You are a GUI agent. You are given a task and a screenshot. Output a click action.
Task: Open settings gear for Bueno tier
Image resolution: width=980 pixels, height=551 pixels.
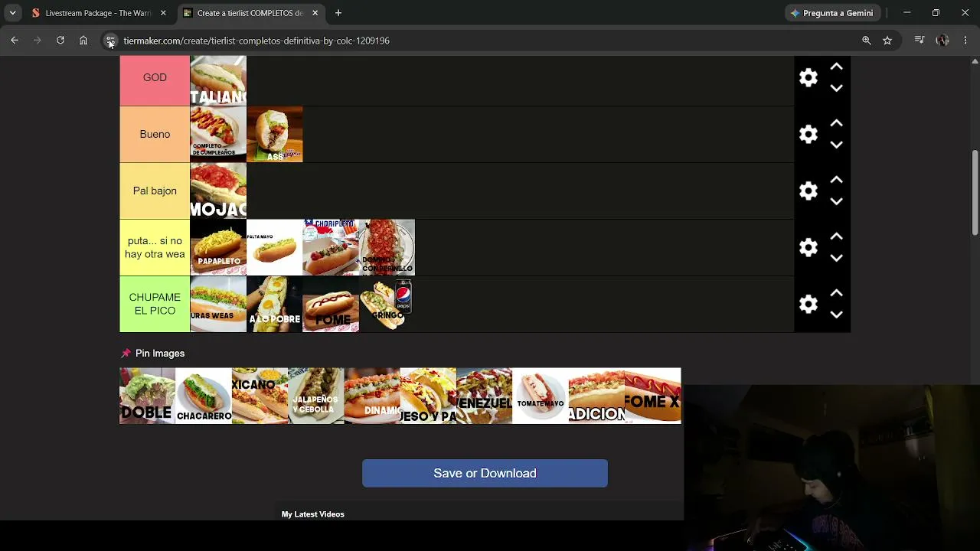point(808,134)
